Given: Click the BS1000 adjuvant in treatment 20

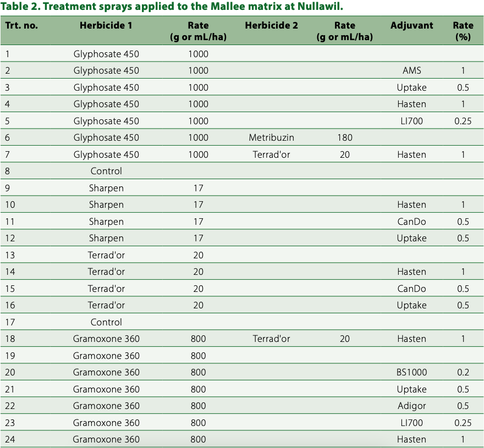Looking at the screenshot, I should [x=411, y=372].
